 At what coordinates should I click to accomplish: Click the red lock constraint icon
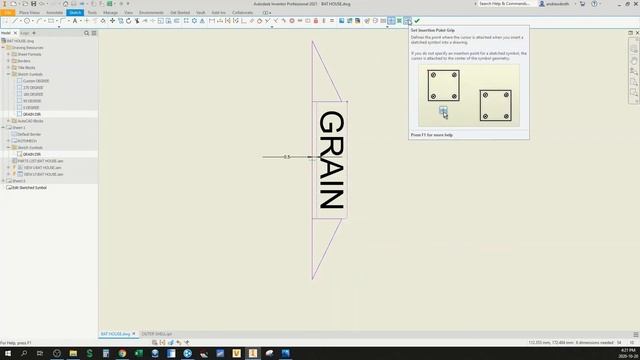click(316, 21)
